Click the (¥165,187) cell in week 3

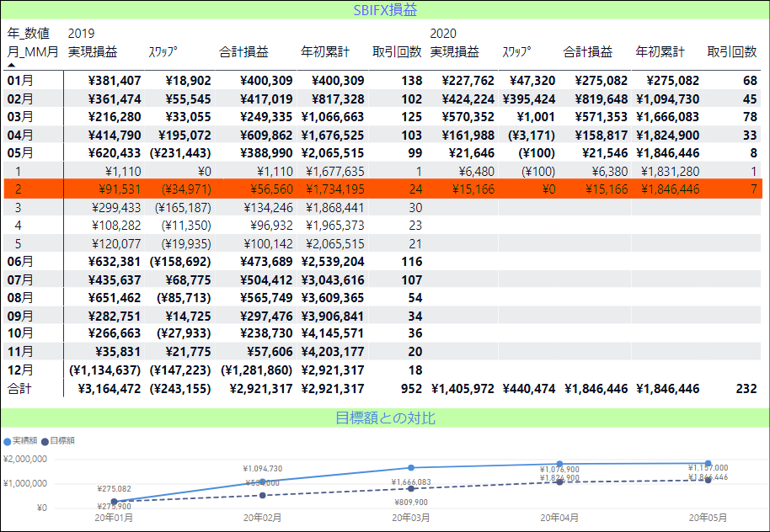(x=183, y=208)
